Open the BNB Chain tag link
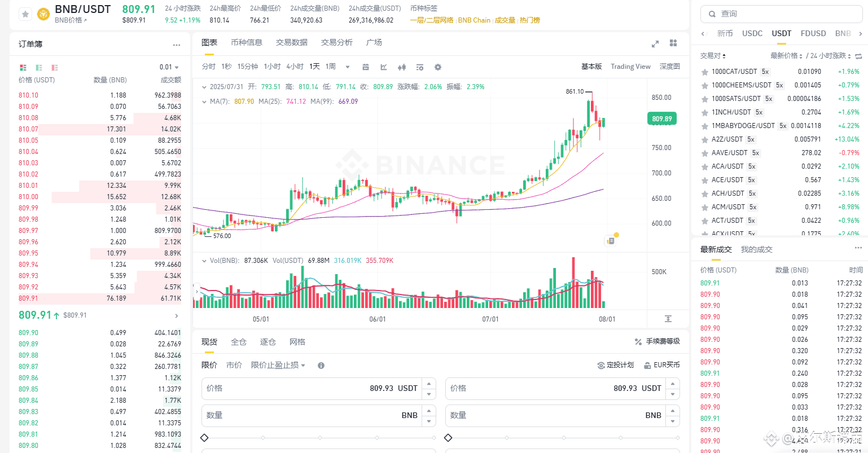Screen dimensions: 868x453 pos(474,20)
